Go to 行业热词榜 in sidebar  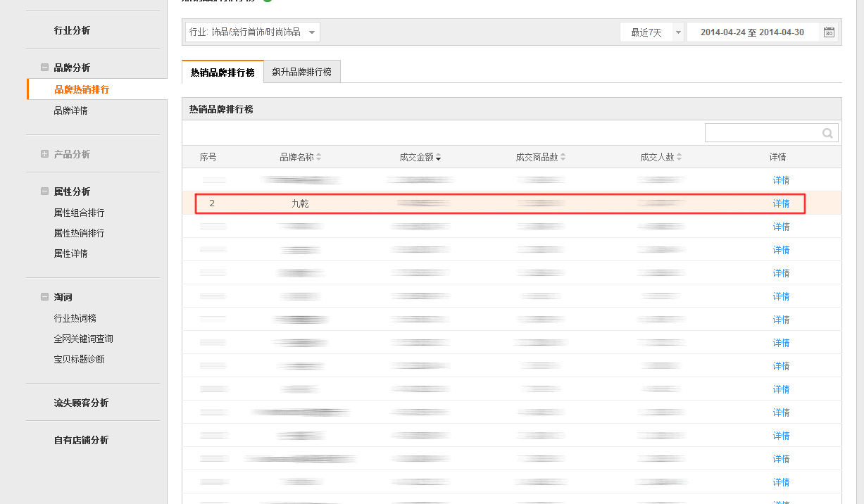75,318
